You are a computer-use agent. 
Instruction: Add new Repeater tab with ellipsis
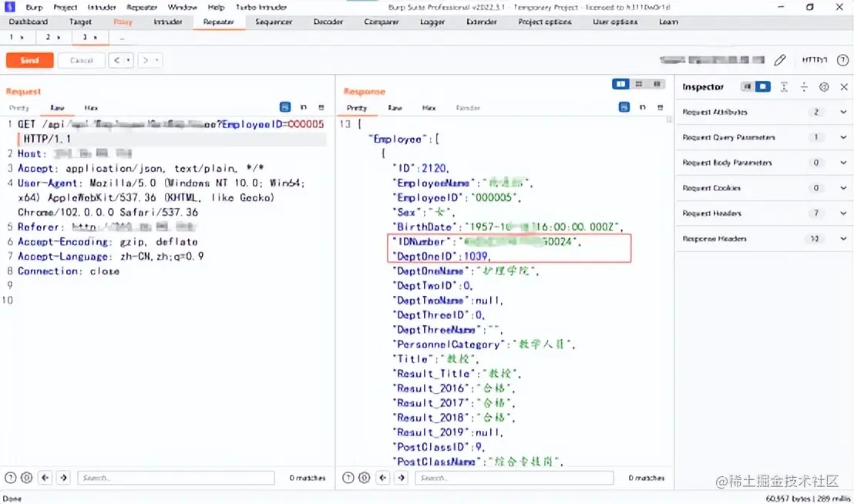coord(122,37)
